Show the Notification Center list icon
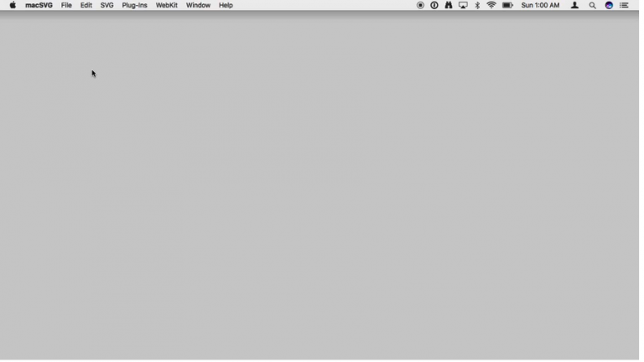This screenshot has height=362, width=644. pyautogui.click(x=624, y=5)
